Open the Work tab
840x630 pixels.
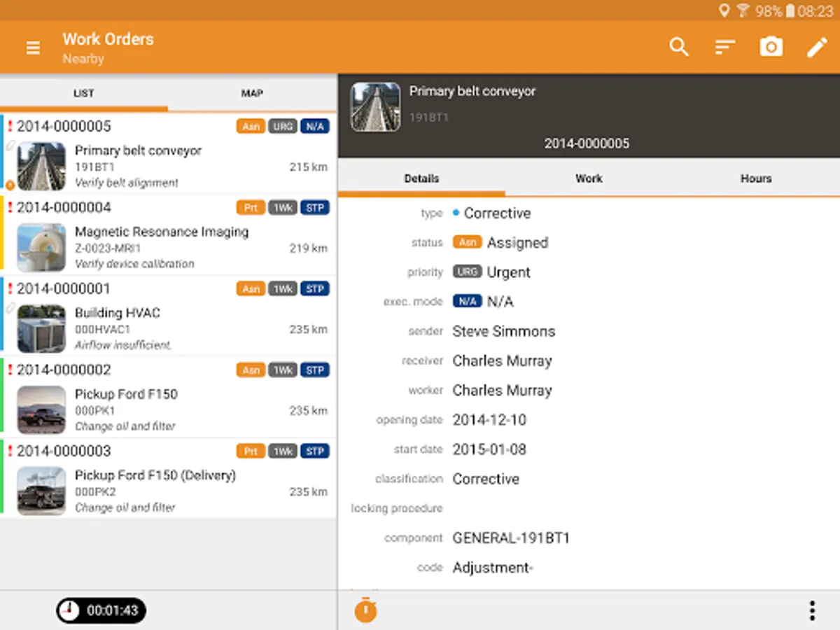tap(589, 178)
